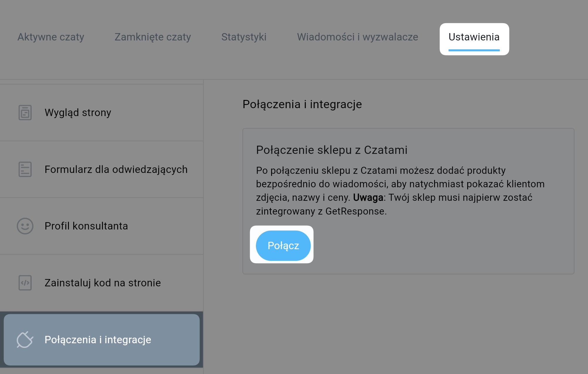
Task: Select the form icon next to Formularz dla odwiedzających
Action: [25, 169]
